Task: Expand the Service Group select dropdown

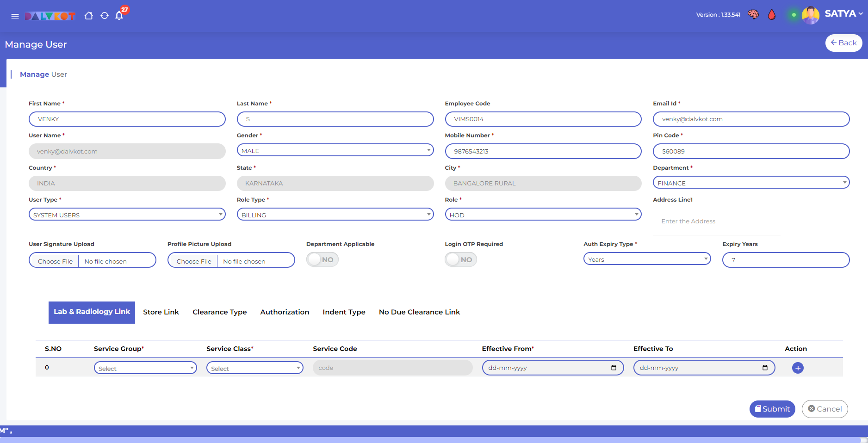Action: (145, 368)
